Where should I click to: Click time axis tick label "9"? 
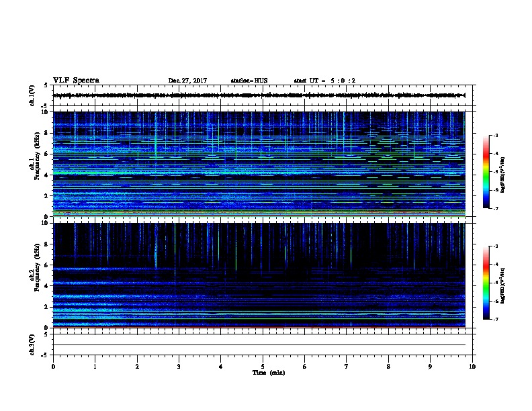[430, 367]
